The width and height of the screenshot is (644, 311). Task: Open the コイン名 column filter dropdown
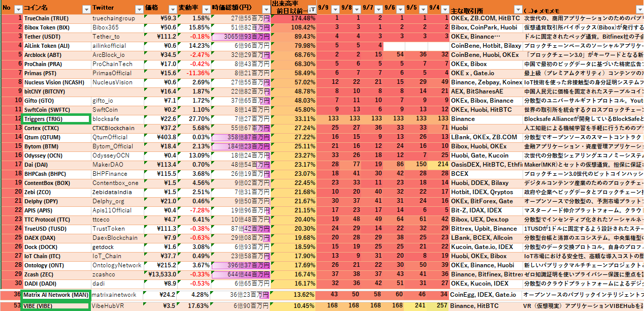click(85, 9)
